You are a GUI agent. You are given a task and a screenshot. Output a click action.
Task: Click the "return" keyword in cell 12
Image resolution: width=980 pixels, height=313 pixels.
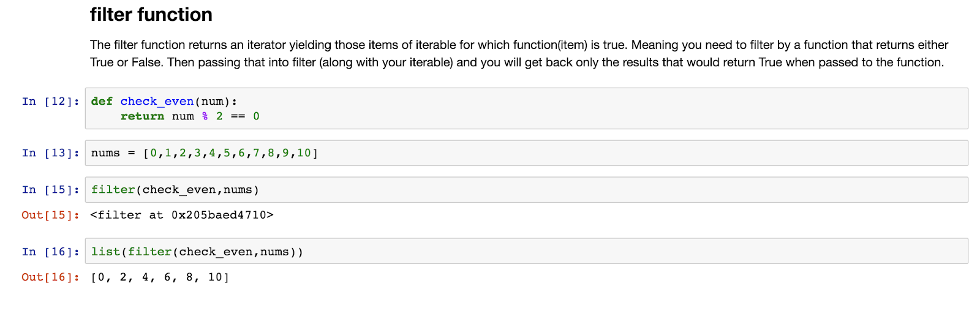142,116
